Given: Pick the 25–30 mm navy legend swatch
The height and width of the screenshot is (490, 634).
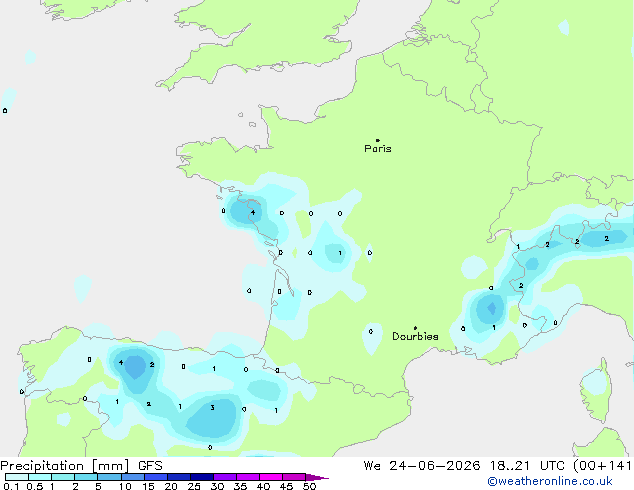Looking at the screenshot, I should click(x=202, y=477).
